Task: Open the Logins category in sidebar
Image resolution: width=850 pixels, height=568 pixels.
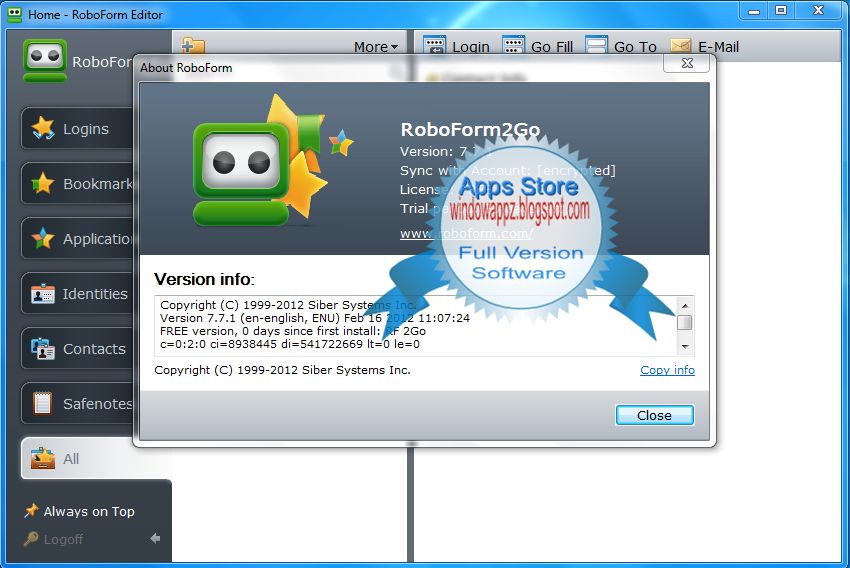Action: pyautogui.click(x=77, y=128)
